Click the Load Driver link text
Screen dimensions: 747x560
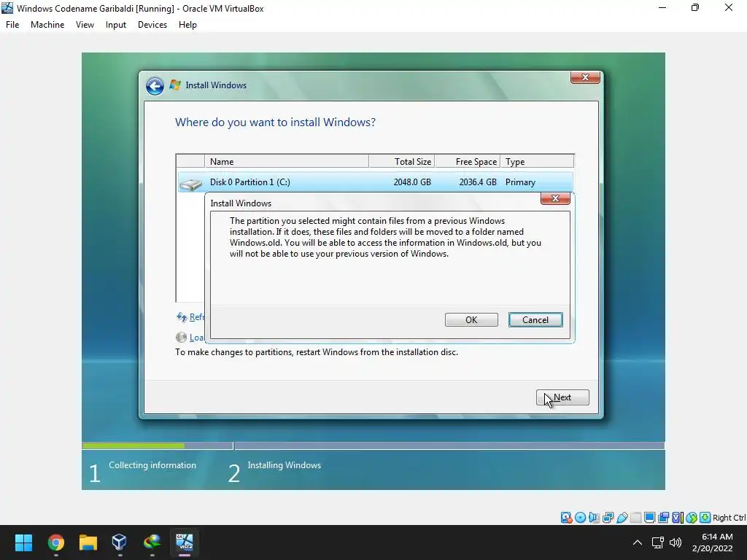coord(197,338)
